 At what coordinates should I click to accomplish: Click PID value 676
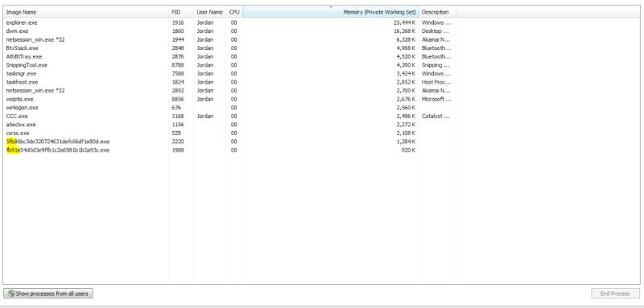coord(175,108)
